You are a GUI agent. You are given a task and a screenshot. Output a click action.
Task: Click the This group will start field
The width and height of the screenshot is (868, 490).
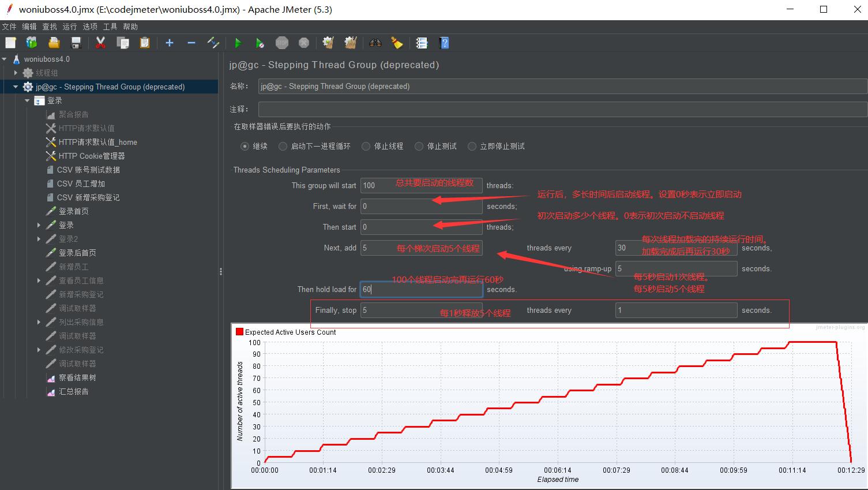tap(422, 185)
